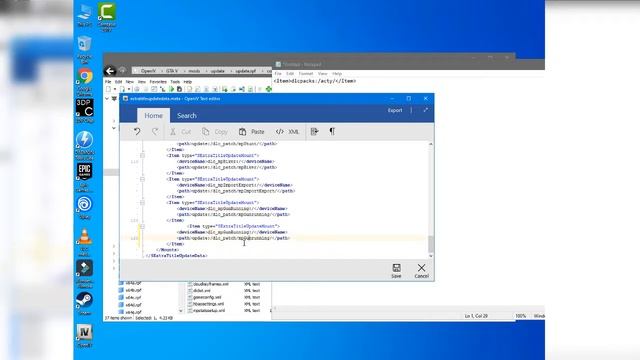Click the Ln 1, Col 29 status in Notepad
Viewport: 640px width, 360px height.
pyautogui.click(x=476, y=316)
